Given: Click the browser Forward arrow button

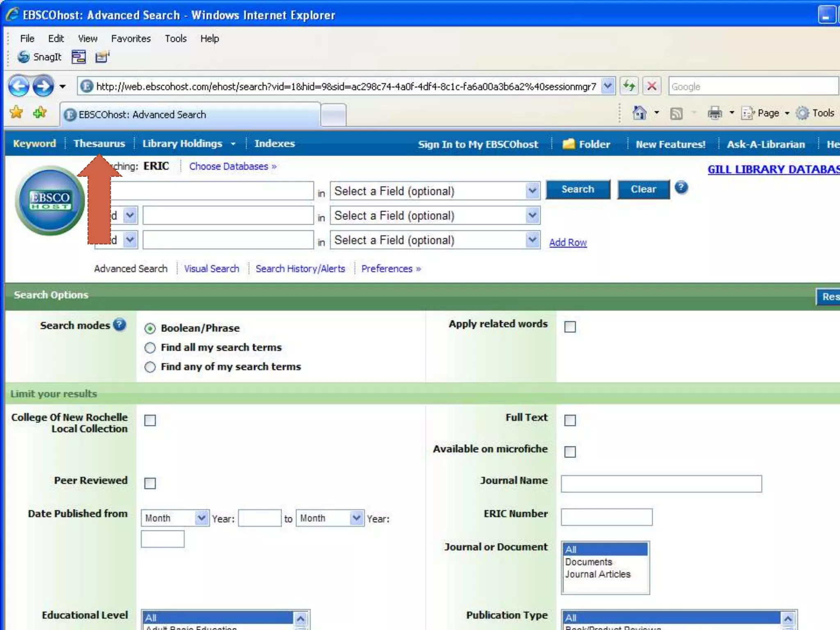Looking at the screenshot, I should coord(43,87).
